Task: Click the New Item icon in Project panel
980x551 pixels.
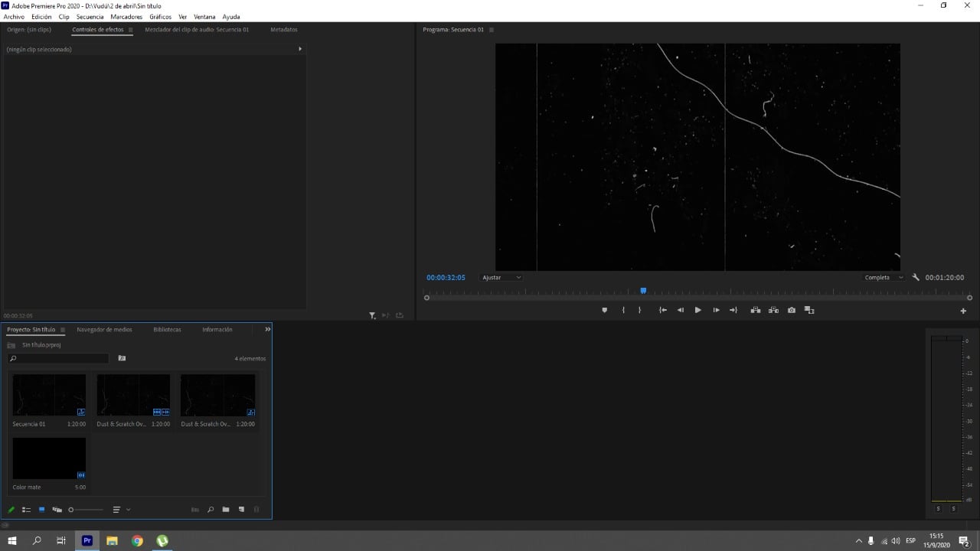Action: pyautogui.click(x=240, y=509)
